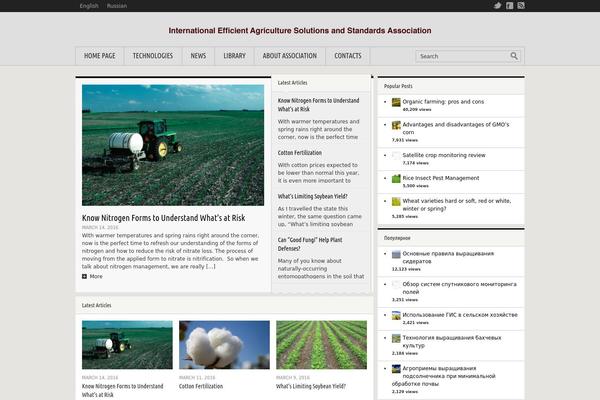Open the Technologies menu
Image resolution: width=600 pixels, height=400 pixels.
(x=153, y=56)
